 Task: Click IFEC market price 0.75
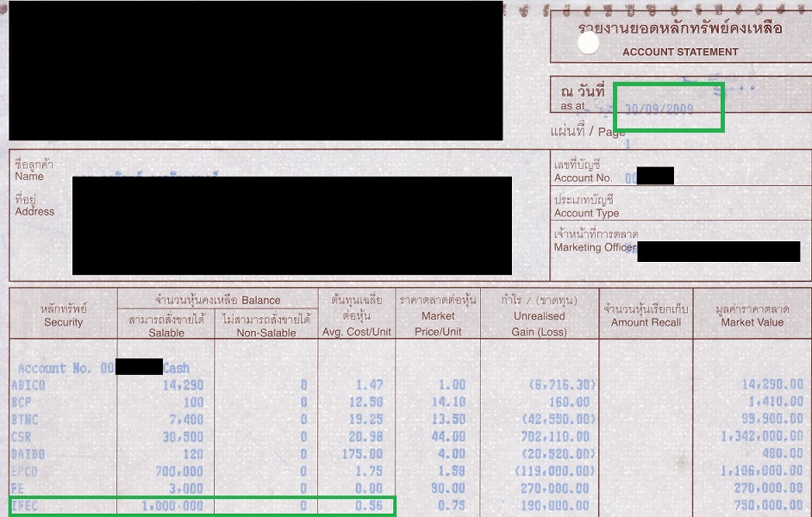[452, 506]
